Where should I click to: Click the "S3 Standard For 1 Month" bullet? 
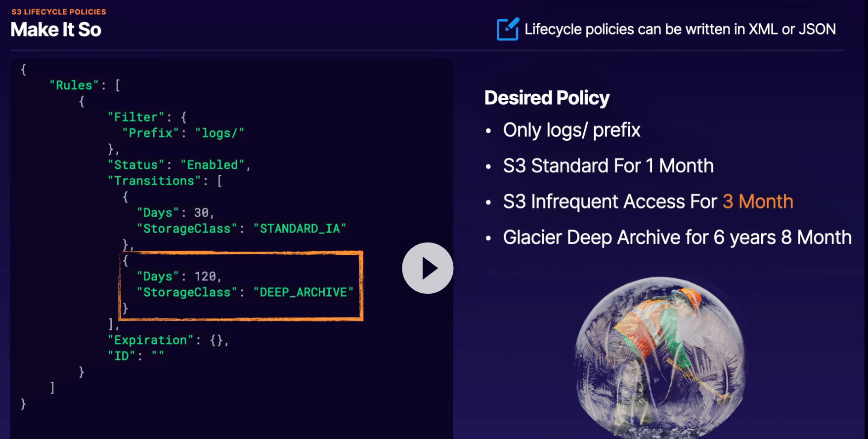[608, 166]
